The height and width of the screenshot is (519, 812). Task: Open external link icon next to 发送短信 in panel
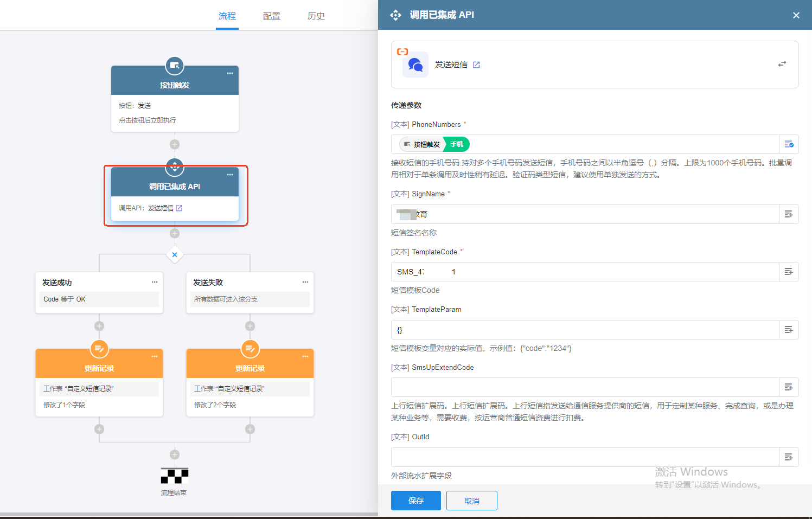click(x=476, y=65)
